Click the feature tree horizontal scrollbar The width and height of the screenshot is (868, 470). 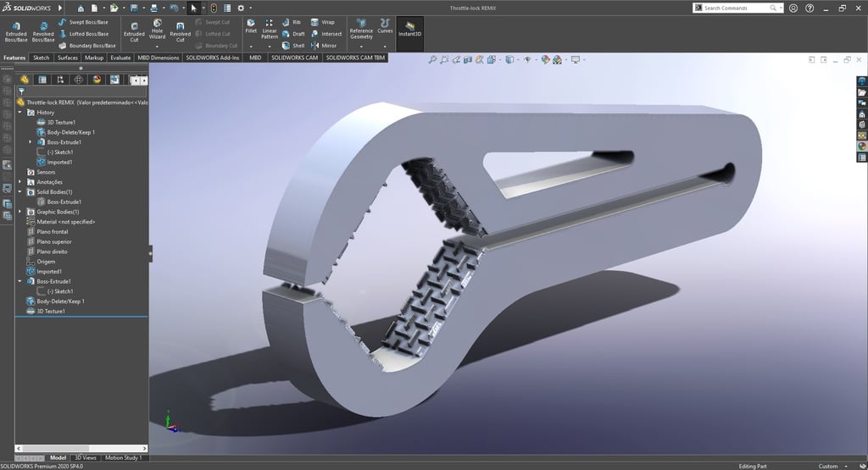pyautogui.click(x=81, y=449)
